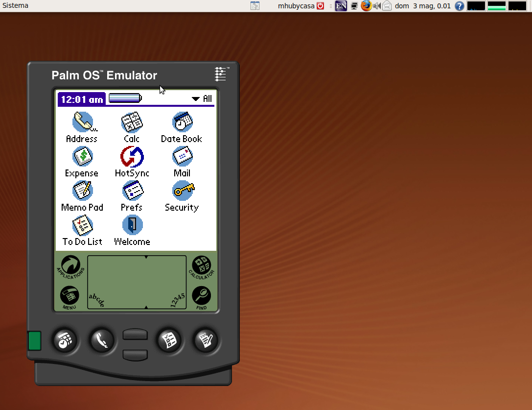Open the Sistema menu

point(15,5)
